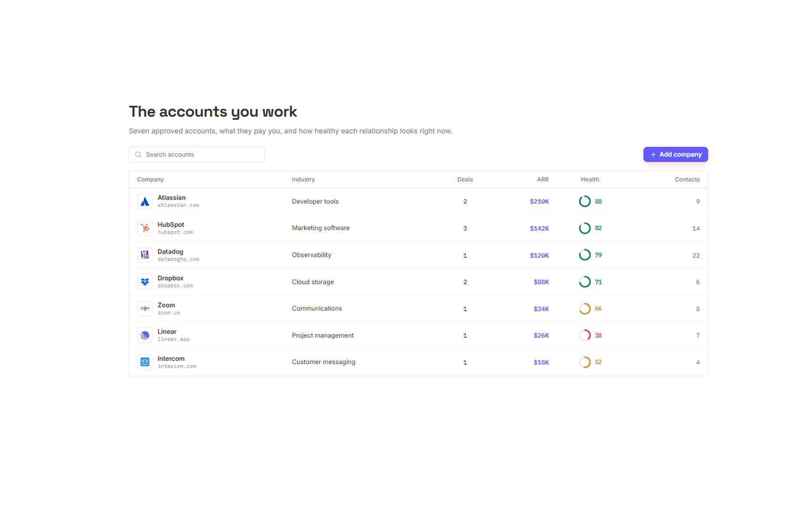Screen dimensions: 812x525
Task: Click HubSpot's deals count 3
Action: (x=465, y=228)
